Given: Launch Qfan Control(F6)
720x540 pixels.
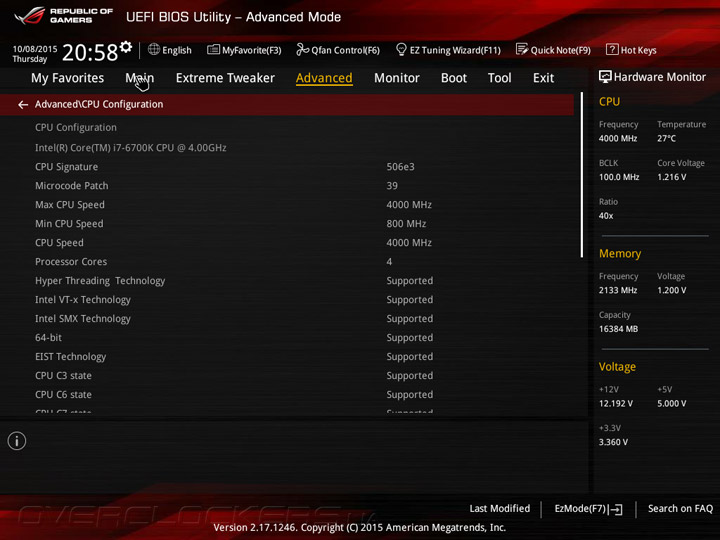Looking at the screenshot, I should [338, 50].
